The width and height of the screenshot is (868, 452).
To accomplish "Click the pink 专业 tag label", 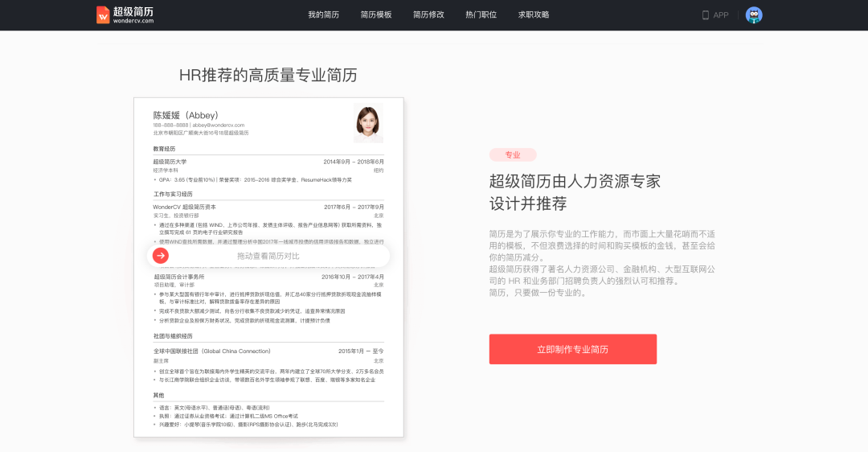I will (513, 154).
